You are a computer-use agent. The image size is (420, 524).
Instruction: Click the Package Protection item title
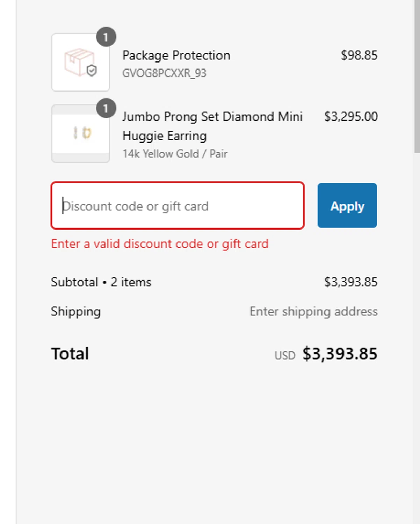point(176,56)
